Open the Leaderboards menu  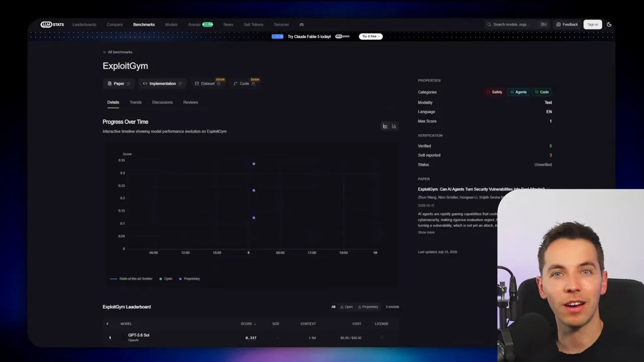click(84, 25)
